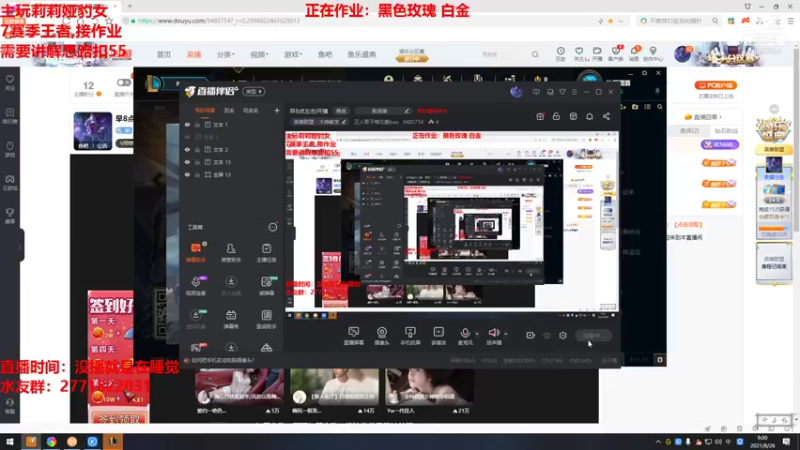
Task: Open 手机投屏 phone casting
Action: point(410,336)
